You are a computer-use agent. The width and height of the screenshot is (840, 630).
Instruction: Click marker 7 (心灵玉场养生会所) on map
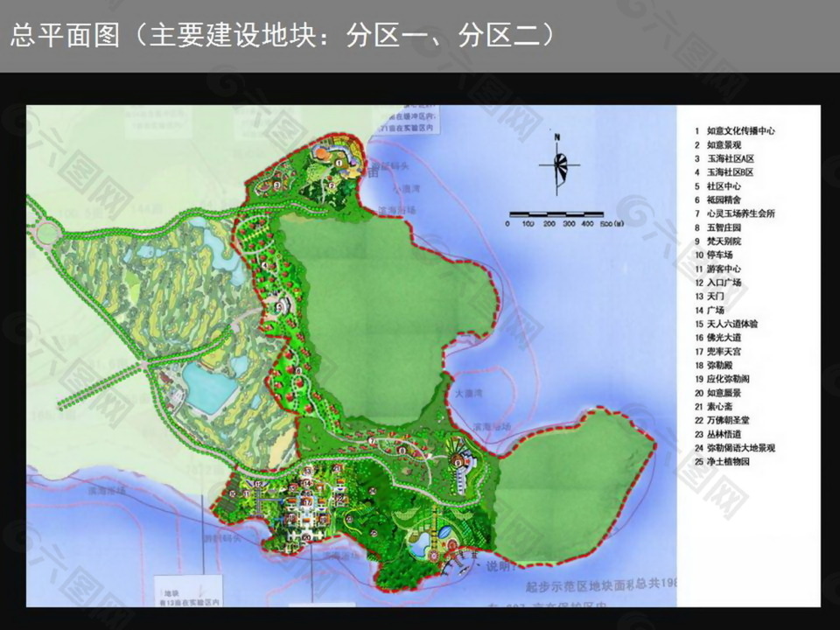coord(372,440)
